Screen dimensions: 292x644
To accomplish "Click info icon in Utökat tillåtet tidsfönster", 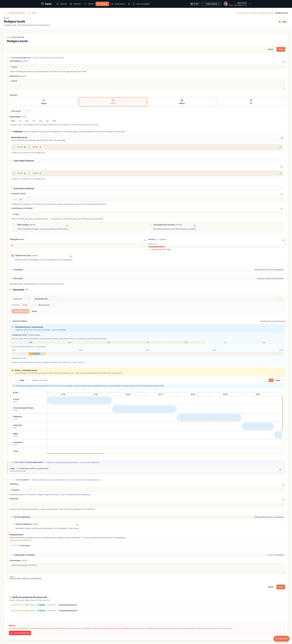I will [x=281, y=167].
